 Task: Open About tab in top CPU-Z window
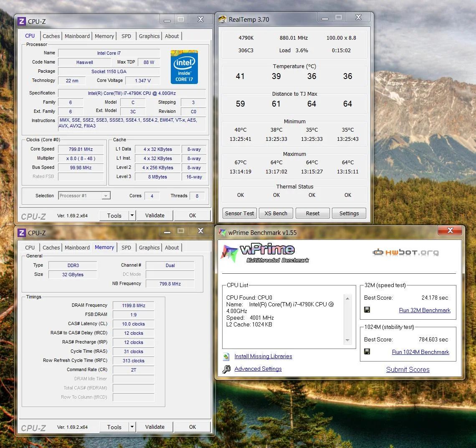172,36
